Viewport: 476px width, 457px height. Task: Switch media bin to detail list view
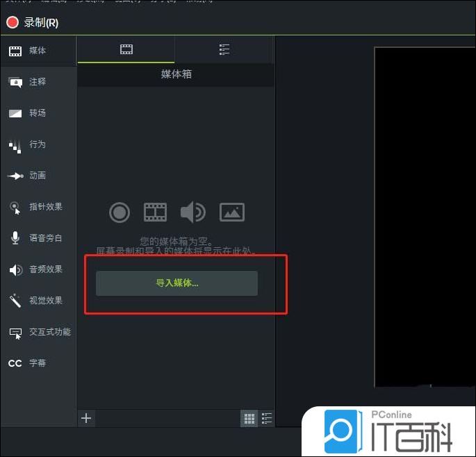(x=267, y=419)
